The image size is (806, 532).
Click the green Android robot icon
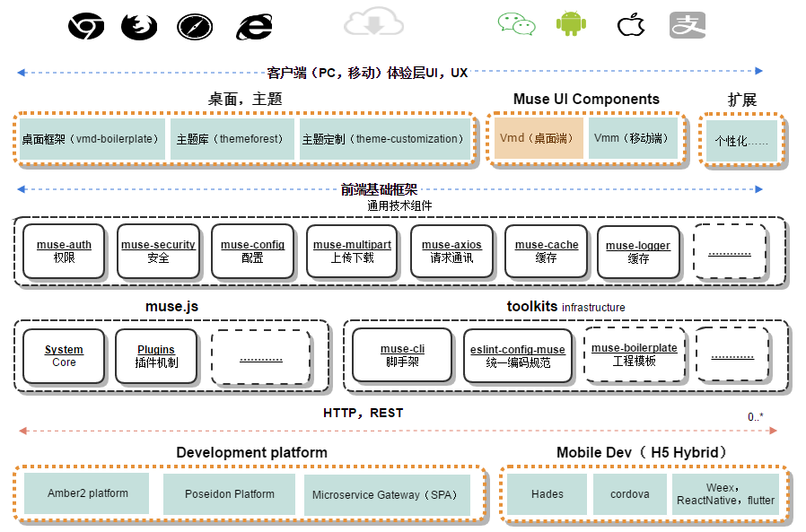click(571, 23)
